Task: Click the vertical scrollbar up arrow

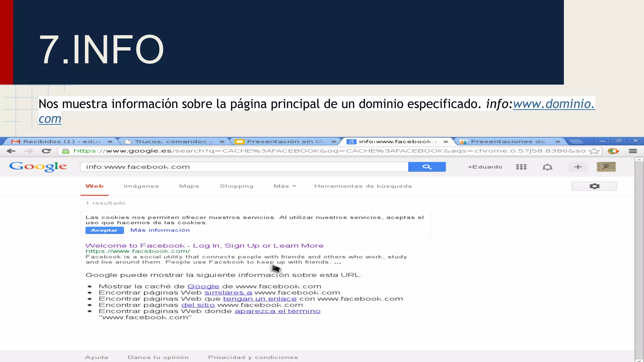Action: click(639, 160)
